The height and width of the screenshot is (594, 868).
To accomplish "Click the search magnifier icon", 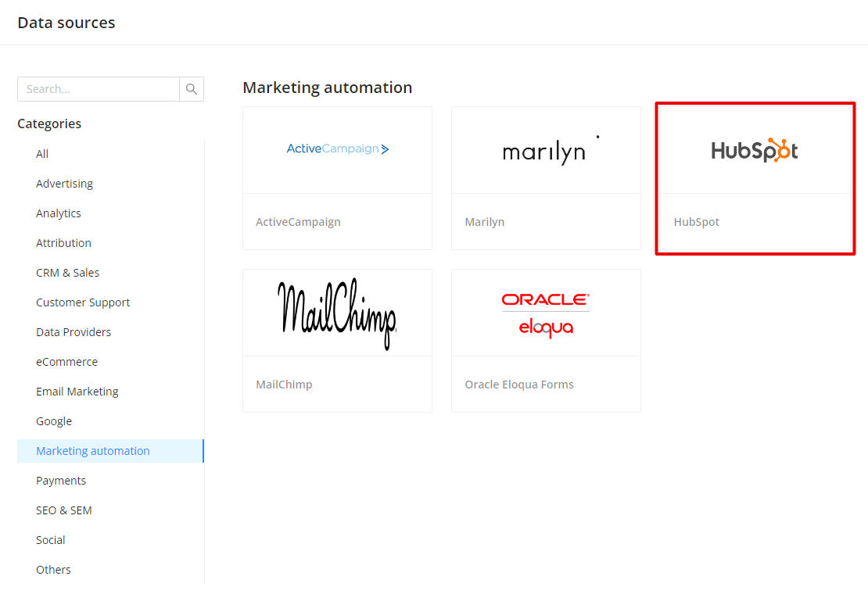I will coord(192,88).
